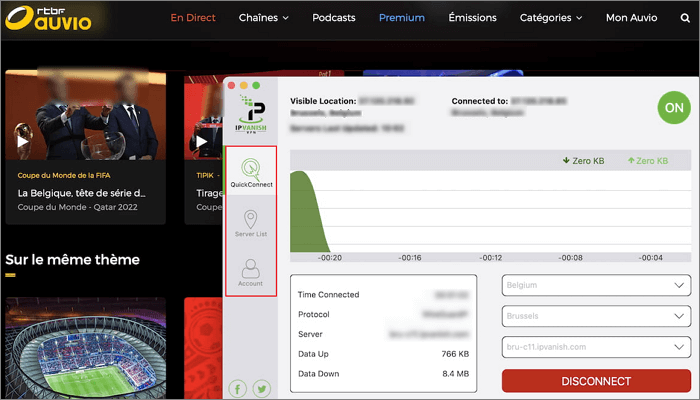Open Premium in Auvio navigation

(x=402, y=18)
